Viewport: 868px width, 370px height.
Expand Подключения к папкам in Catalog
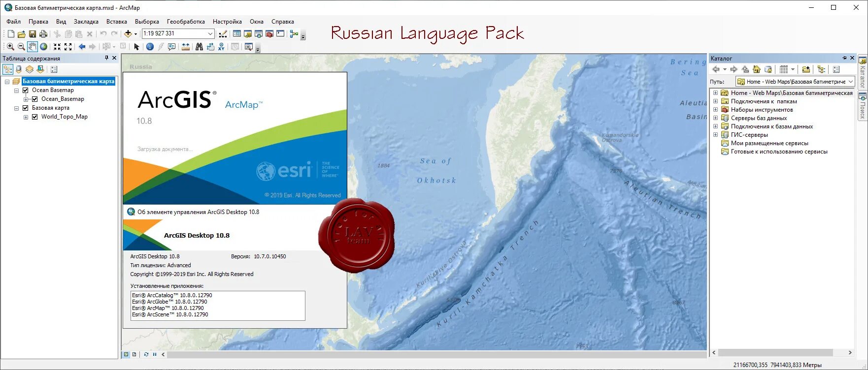pyautogui.click(x=715, y=101)
